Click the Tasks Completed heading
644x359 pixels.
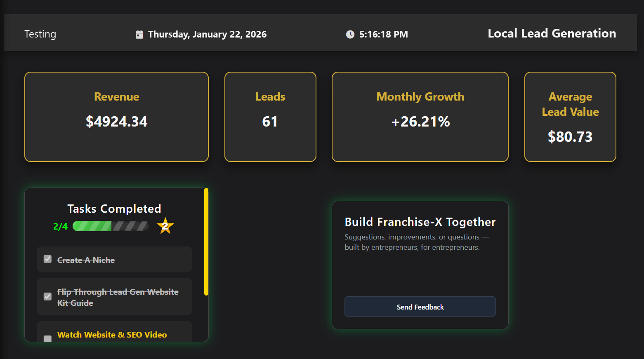coord(114,209)
